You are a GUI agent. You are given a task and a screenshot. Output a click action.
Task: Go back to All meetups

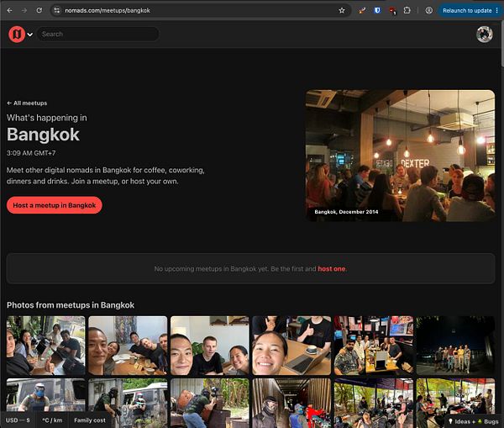[x=27, y=103]
